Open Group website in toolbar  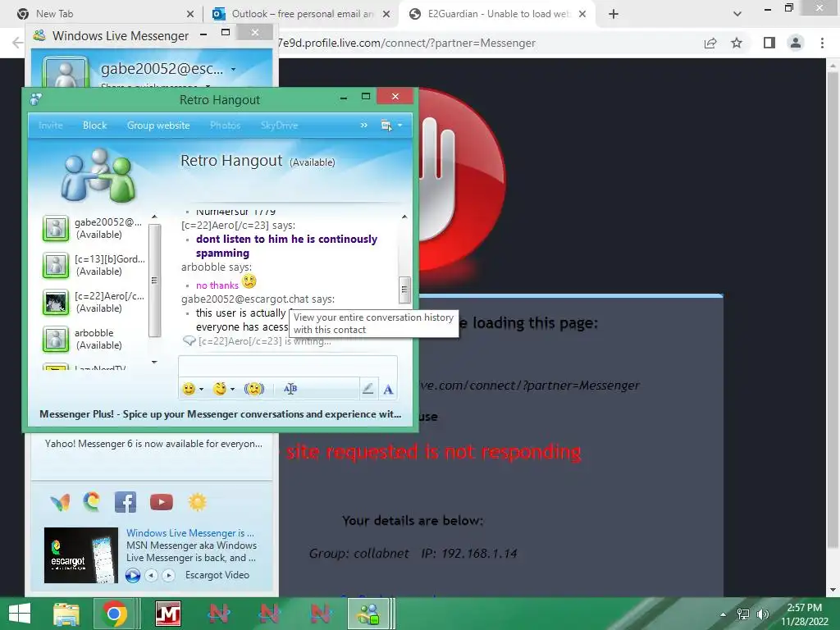158,126
